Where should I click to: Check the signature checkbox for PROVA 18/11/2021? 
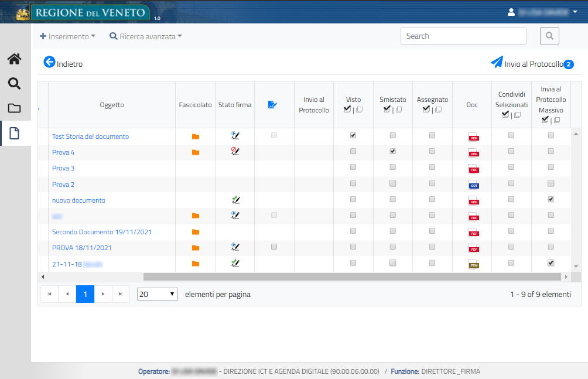coord(274,247)
